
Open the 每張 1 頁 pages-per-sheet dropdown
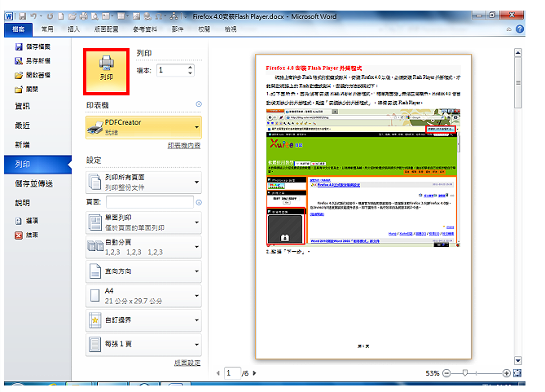coord(143,345)
